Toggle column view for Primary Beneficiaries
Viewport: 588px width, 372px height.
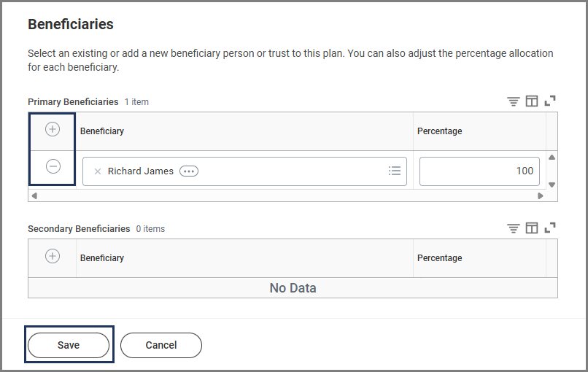(532, 101)
